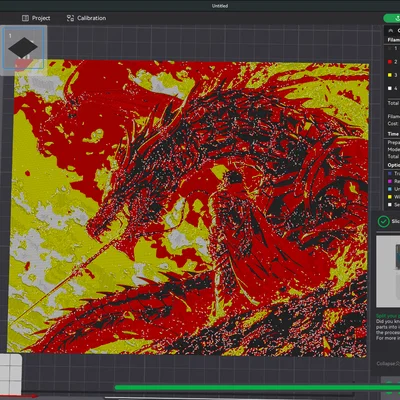Switch to the Calibration tab
Viewport: 400px width, 400px height.
(86, 18)
